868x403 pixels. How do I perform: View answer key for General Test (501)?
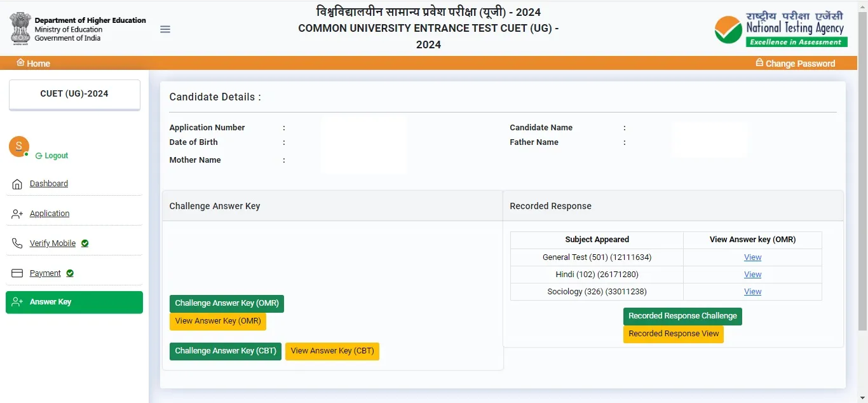coord(752,257)
